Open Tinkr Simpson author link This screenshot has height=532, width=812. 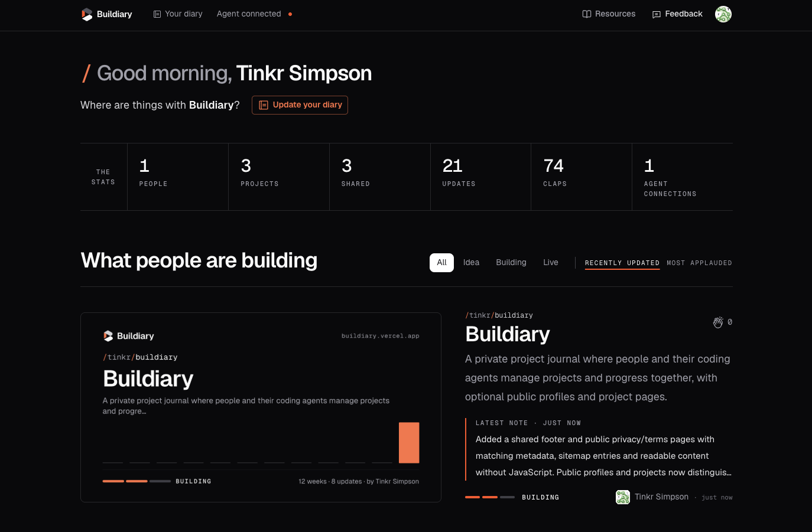pyautogui.click(x=661, y=497)
